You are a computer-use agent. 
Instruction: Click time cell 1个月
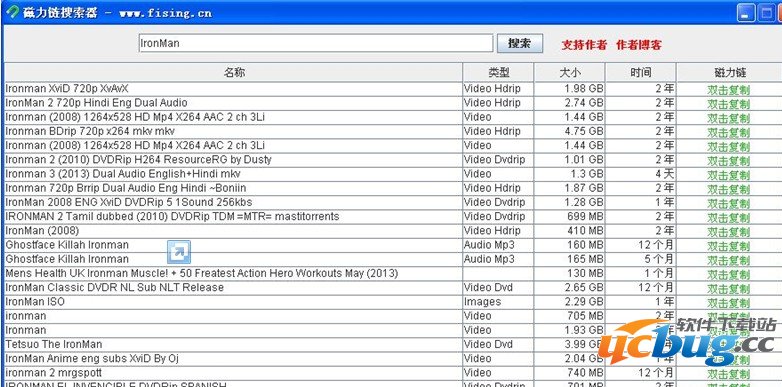(x=640, y=273)
